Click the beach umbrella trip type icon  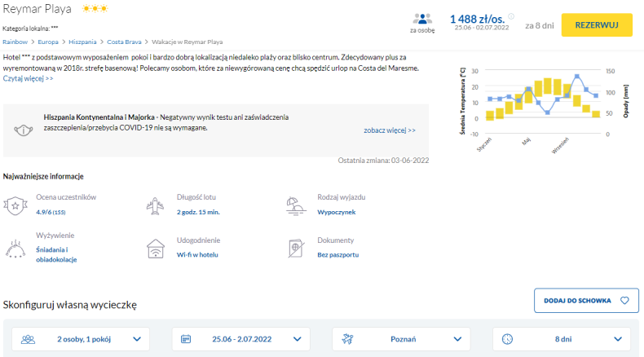point(296,206)
